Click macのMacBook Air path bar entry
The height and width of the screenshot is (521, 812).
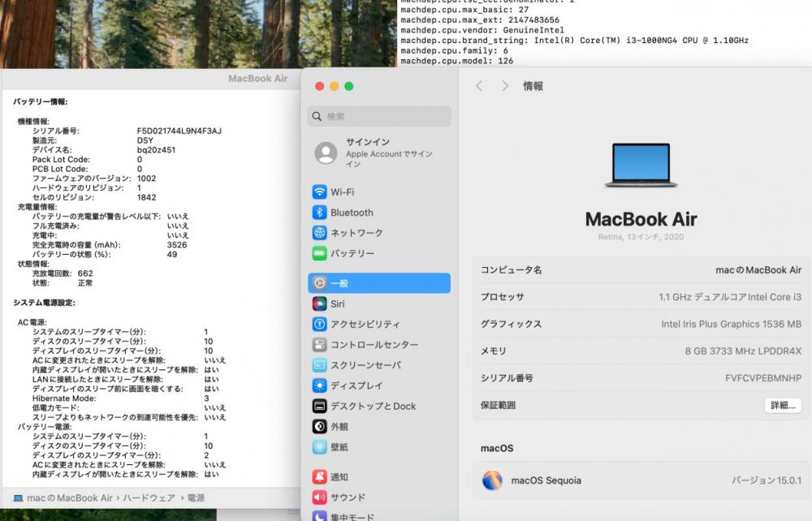tap(69, 498)
